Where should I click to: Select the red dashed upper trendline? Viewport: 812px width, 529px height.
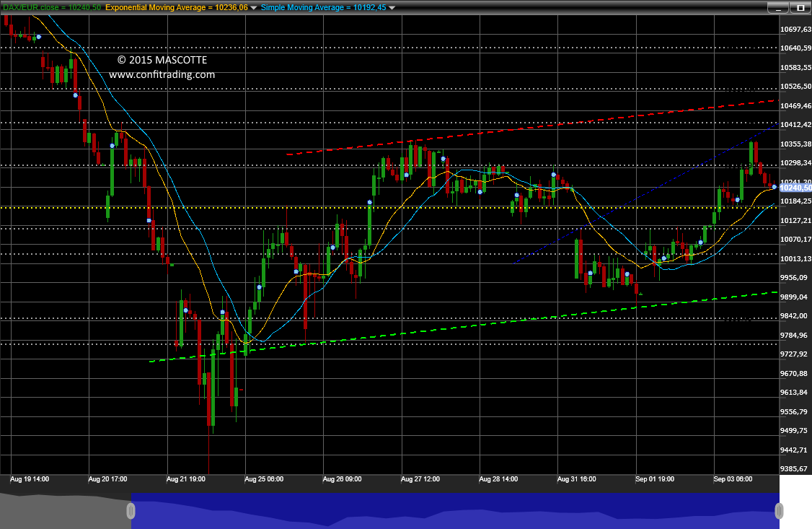tap(532, 126)
